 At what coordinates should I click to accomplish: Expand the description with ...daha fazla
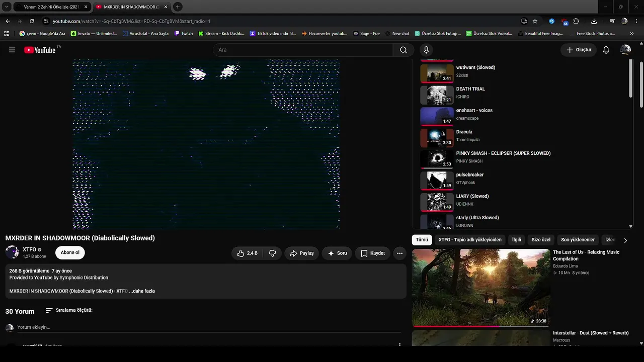point(142,291)
